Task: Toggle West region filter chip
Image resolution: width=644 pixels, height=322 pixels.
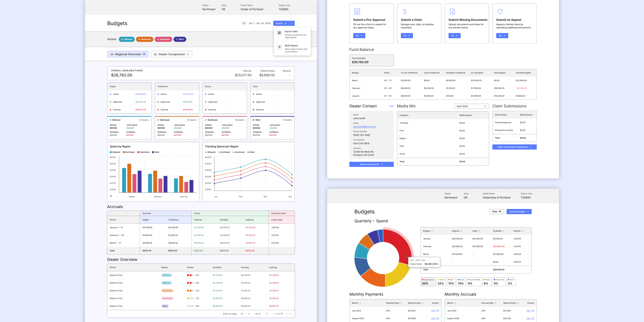Action: coord(180,39)
